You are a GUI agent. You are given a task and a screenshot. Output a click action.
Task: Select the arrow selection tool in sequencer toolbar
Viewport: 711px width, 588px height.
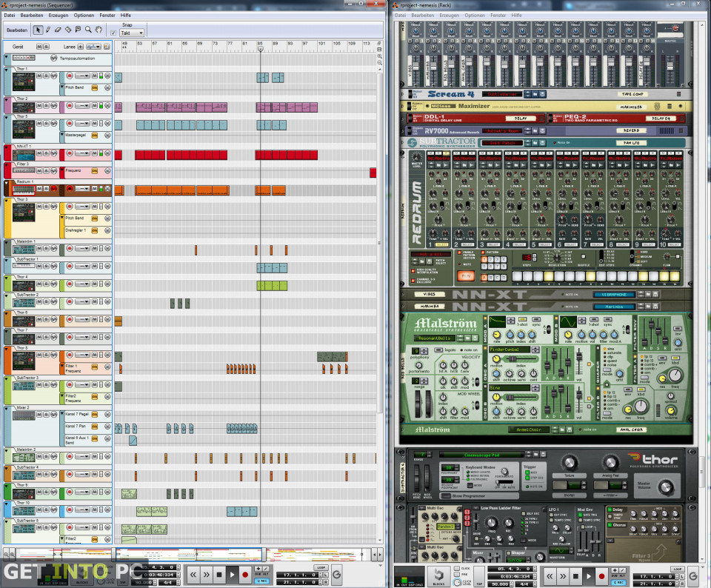(38, 30)
